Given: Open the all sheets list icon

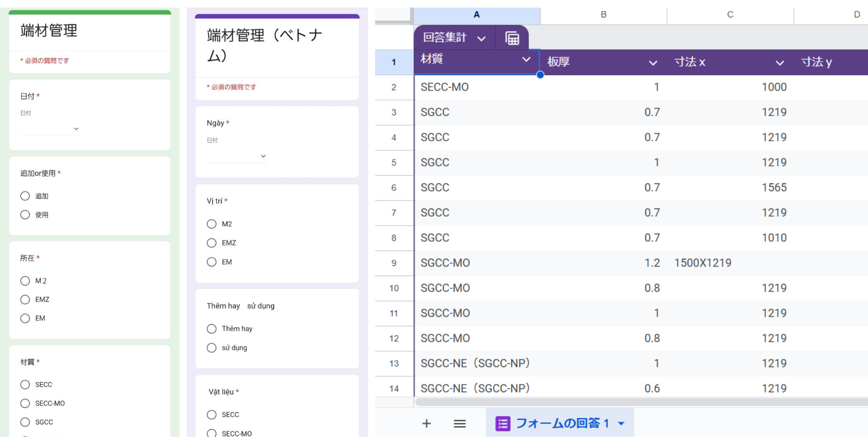Looking at the screenshot, I should click(x=460, y=423).
